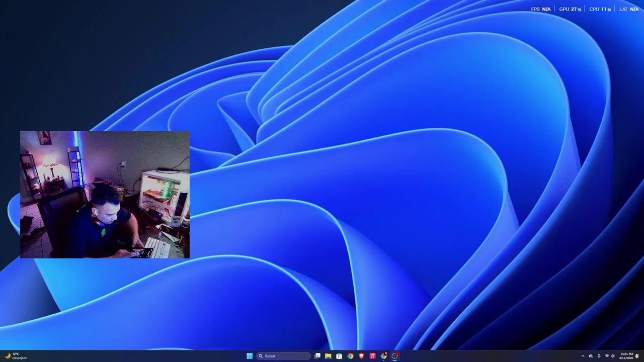Open the OneDrive cloud tray icon
The image size is (644, 362).
591,356
